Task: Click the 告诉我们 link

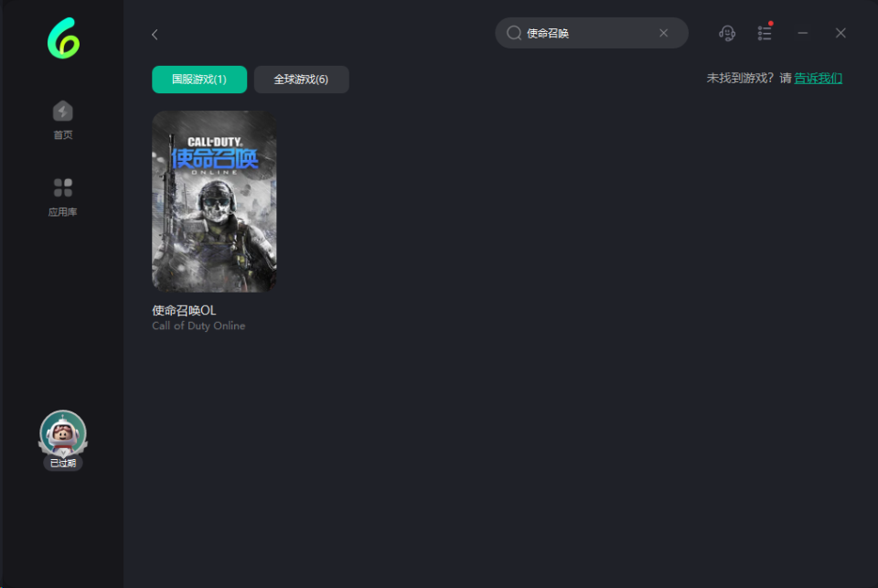Action: 818,79
